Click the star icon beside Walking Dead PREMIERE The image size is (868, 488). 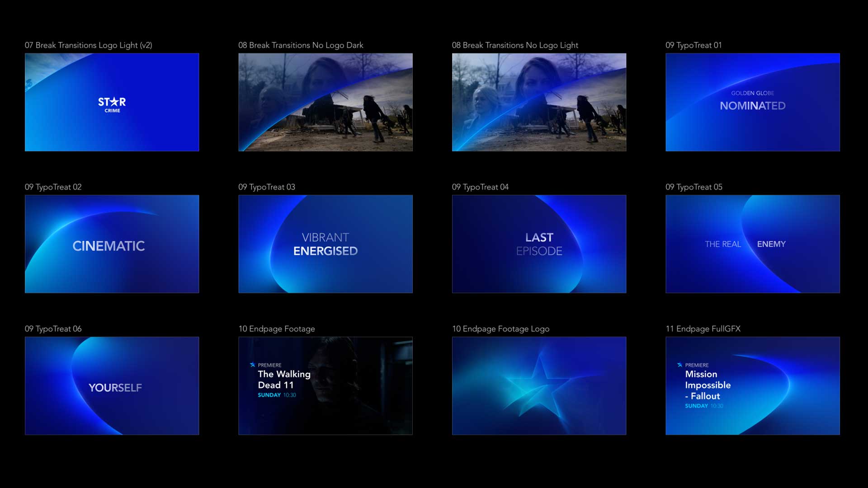point(252,365)
